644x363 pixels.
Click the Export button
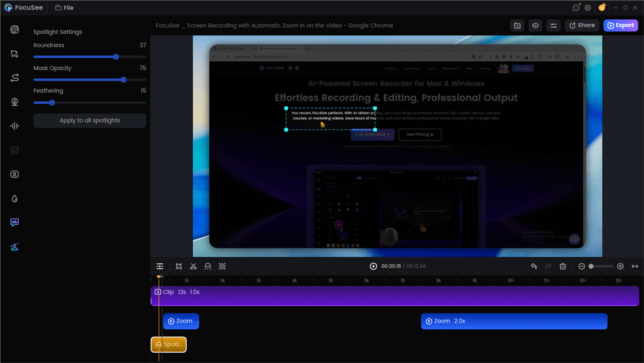(x=620, y=26)
